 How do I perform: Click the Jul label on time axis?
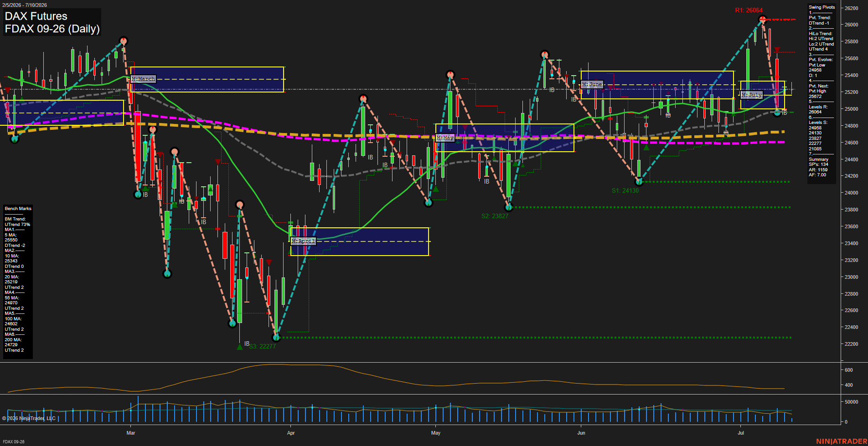pyautogui.click(x=741, y=433)
